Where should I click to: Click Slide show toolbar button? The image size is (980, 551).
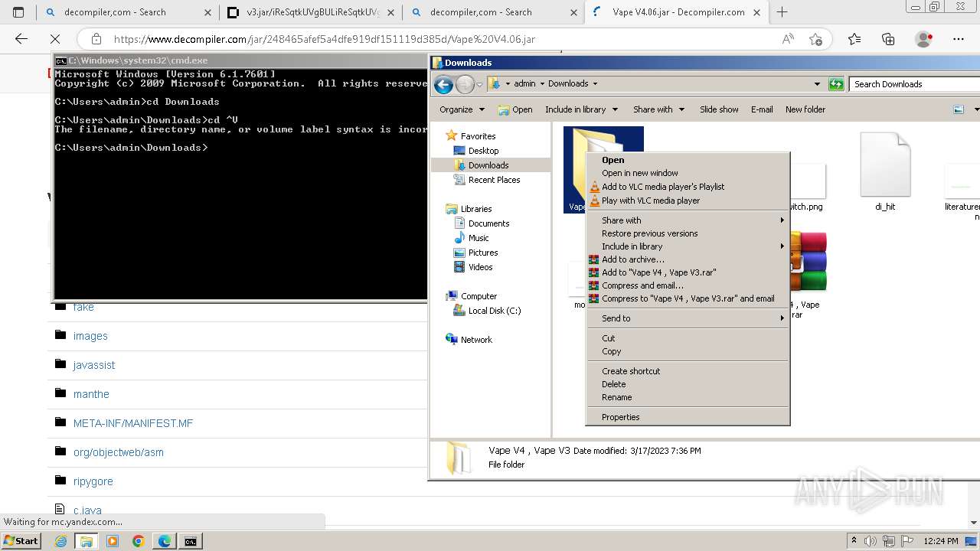pyautogui.click(x=719, y=109)
